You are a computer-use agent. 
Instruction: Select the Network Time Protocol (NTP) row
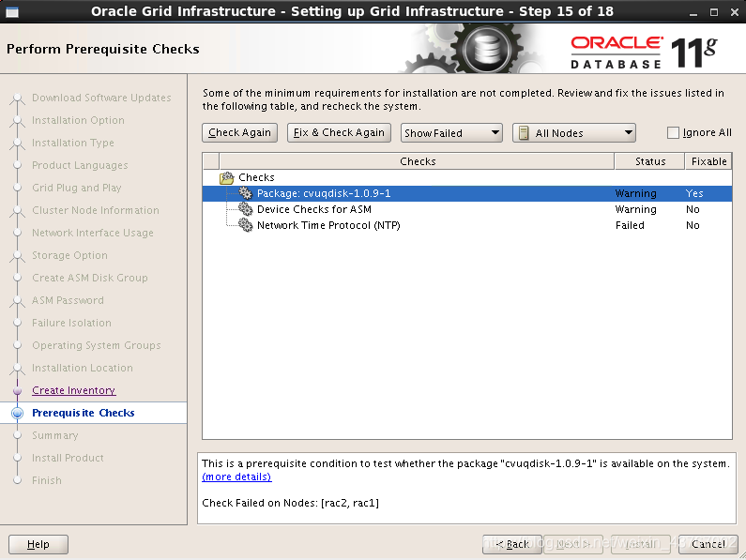(x=466, y=225)
